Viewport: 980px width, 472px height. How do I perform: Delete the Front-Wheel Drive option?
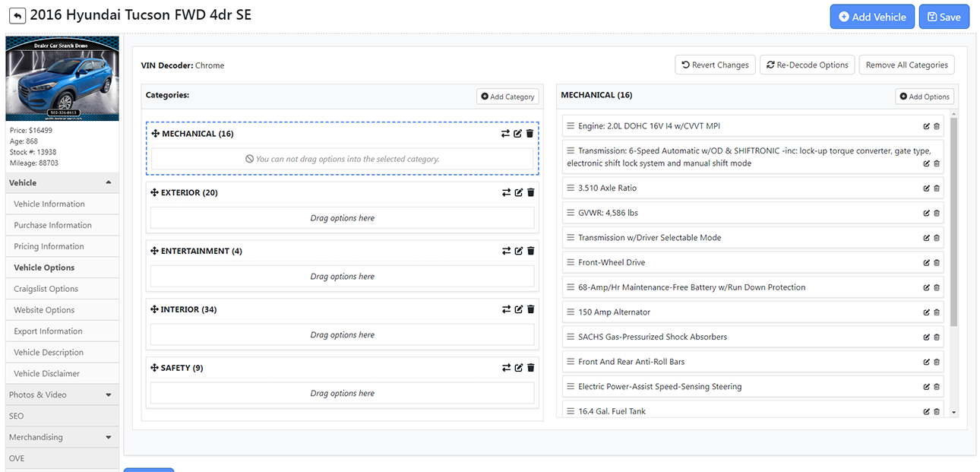point(936,263)
